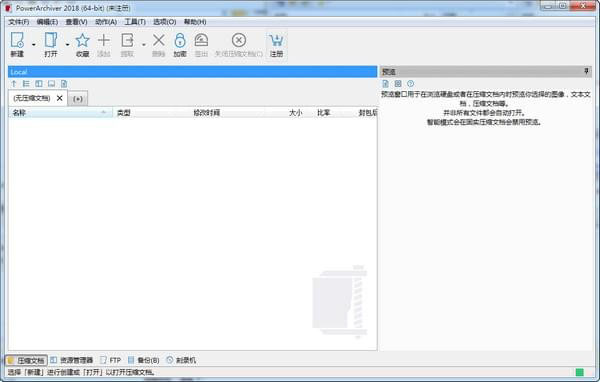The height and width of the screenshot is (382, 600).
Task: Click the 新建 (New) archive icon
Action: (17, 44)
